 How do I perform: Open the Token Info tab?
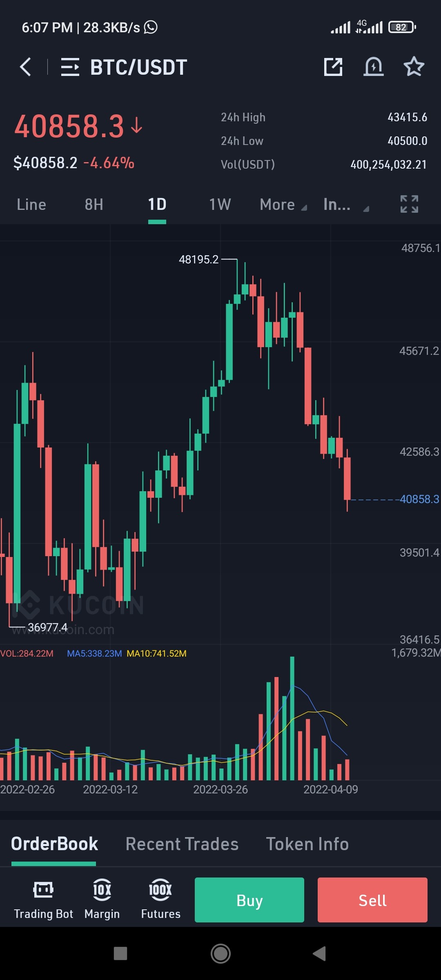307,844
